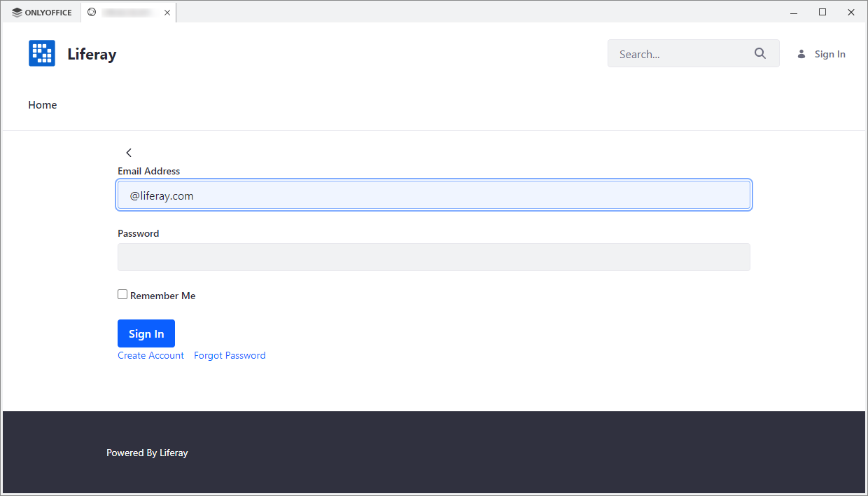This screenshot has width=868, height=496.
Task: Open the Create Account link
Action: [150, 355]
